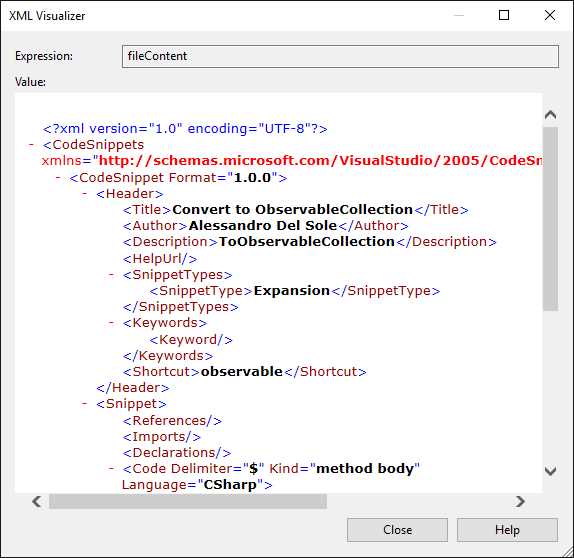Click the HelpUrl empty tag
574x558 pixels.
(x=160, y=258)
